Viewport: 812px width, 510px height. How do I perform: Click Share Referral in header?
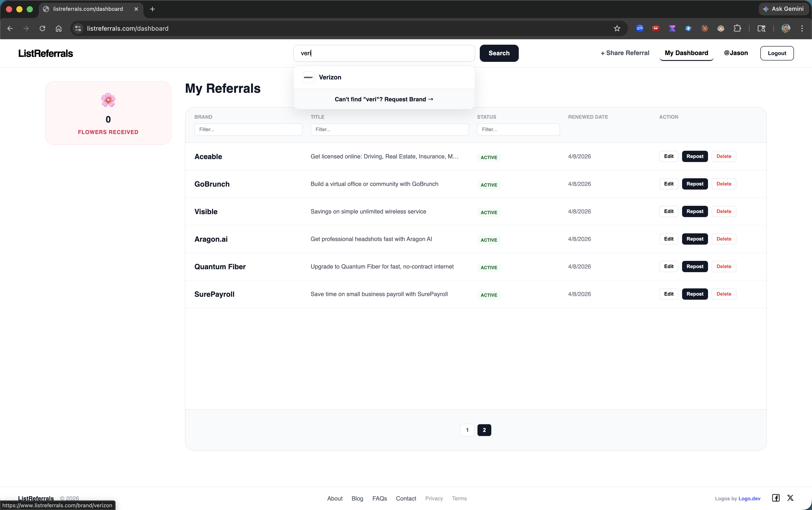(625, 53)
